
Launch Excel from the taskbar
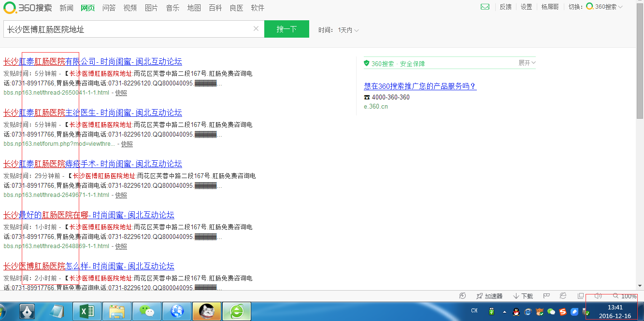point(86,311)
